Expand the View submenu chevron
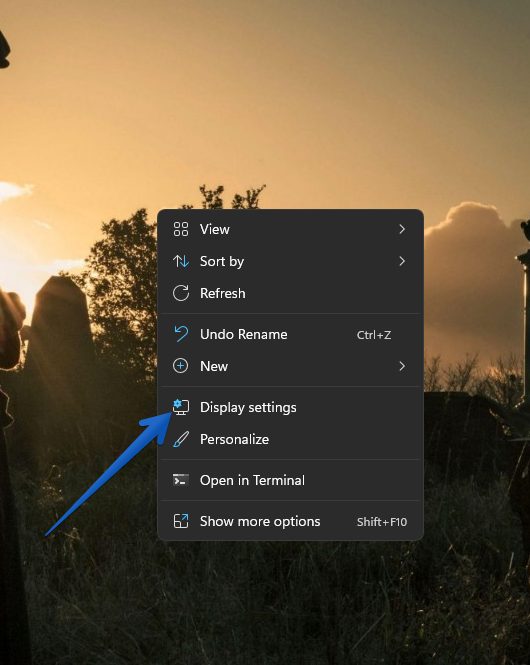530x665 pixels. point(402,229)
